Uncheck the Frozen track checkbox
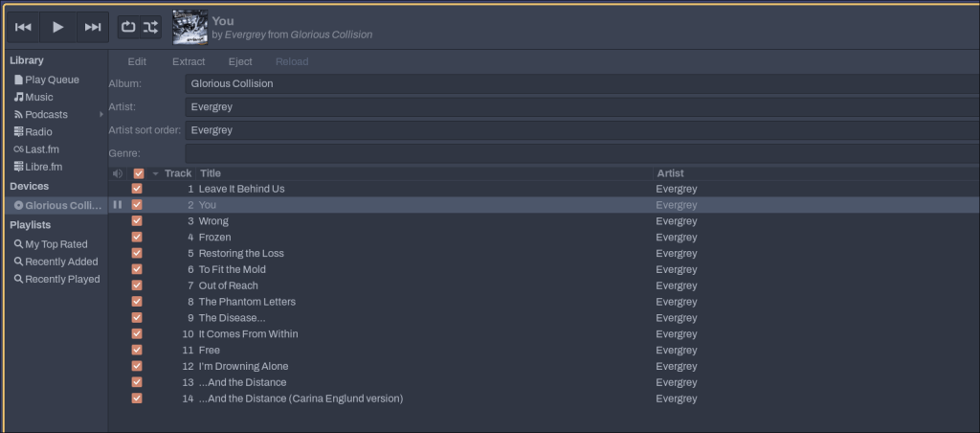The width and height of the screenshot is (980, 433). tap(137, 237)
